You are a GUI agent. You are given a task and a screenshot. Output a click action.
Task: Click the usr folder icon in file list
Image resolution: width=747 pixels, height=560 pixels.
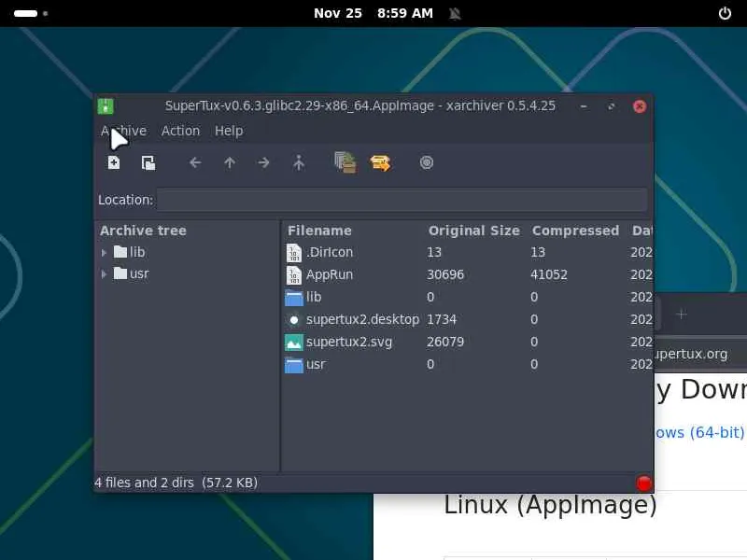click(x=294, y=365)
